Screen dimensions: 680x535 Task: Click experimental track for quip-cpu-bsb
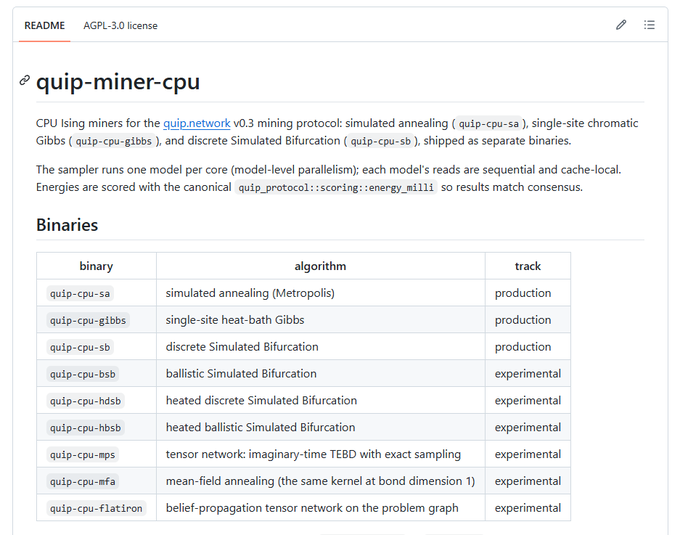point(528,374)
